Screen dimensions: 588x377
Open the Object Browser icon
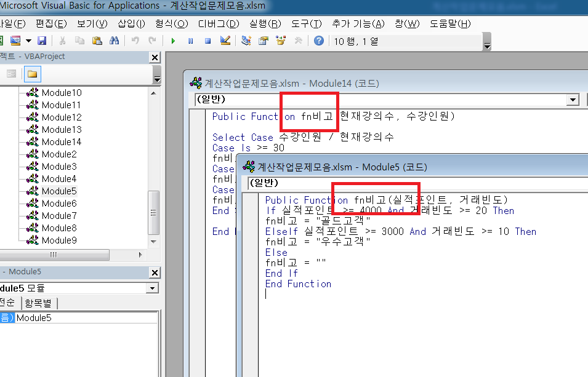tap(281, 41)
